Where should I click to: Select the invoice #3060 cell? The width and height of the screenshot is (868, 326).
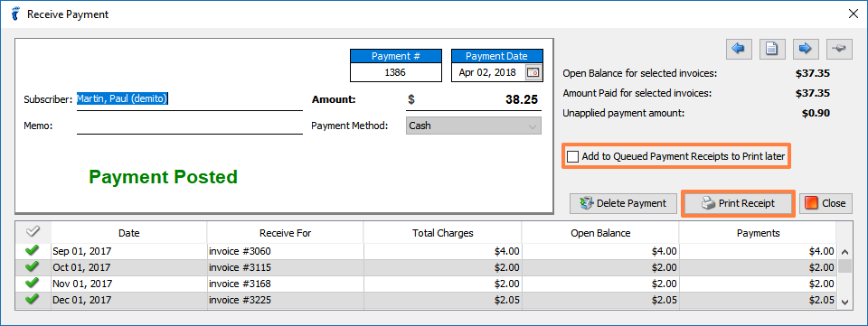pos(285,251)
